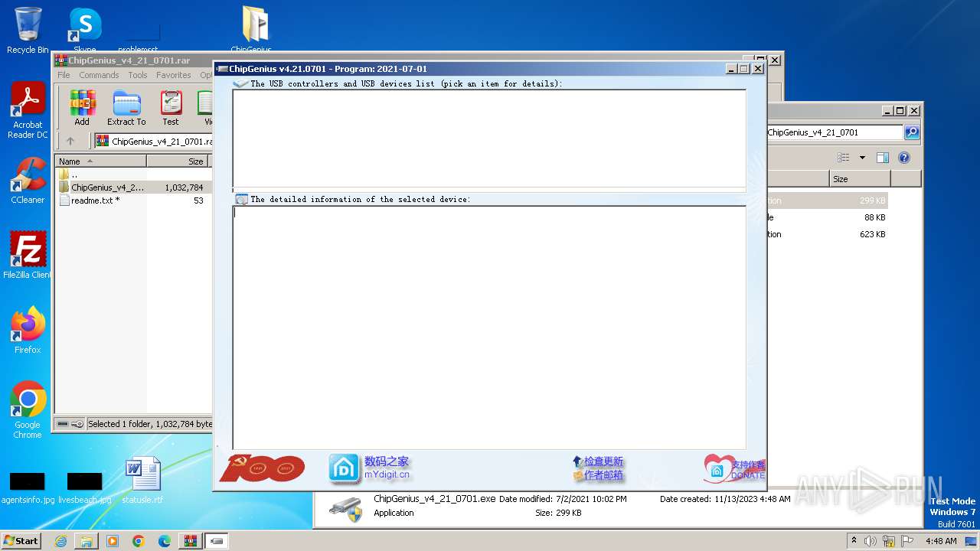Open Windows Media Player from the taskbar
Screen dimensions: 980x551
point(113,541)
